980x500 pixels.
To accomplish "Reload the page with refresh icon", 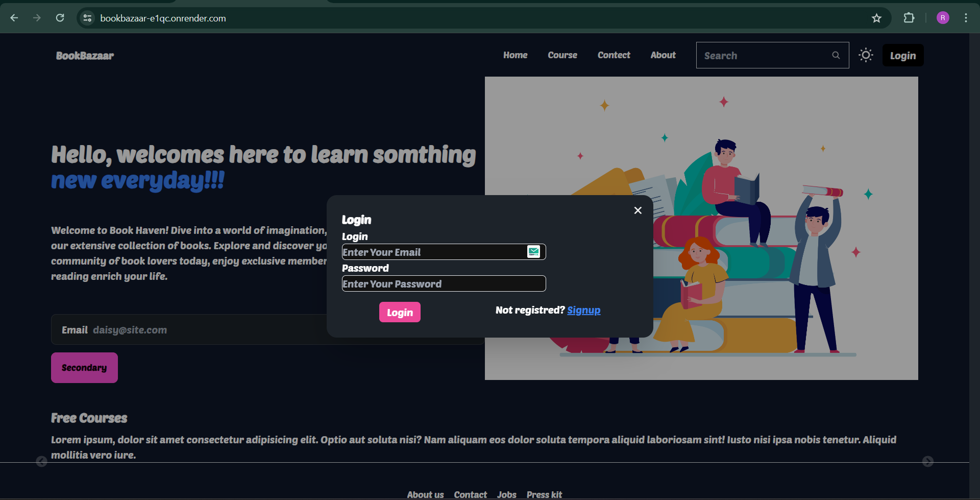I will 60,18.
